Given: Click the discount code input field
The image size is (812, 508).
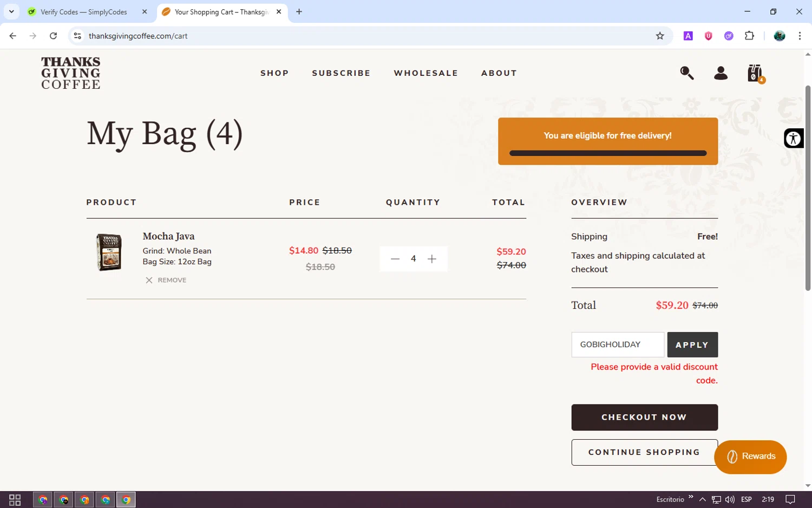Looking at the screenshot, I should 618,344.
